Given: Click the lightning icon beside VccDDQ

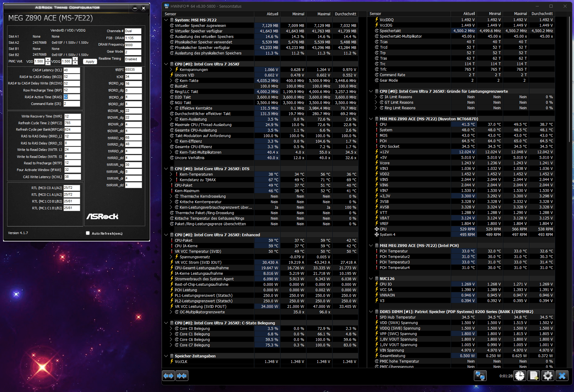Looking at the screenshot, I should pyautogui.click(x=377, y=20).
